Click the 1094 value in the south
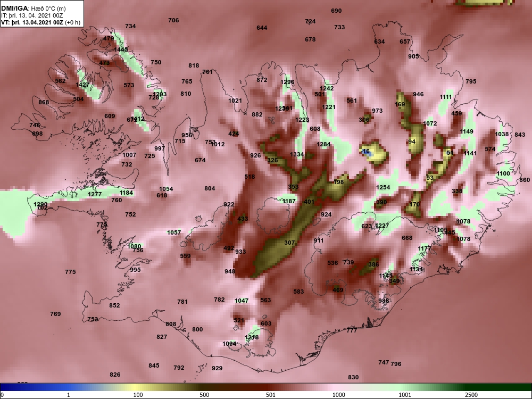The width and height of the screenshot is (532, 399). (x=229, y=344)
